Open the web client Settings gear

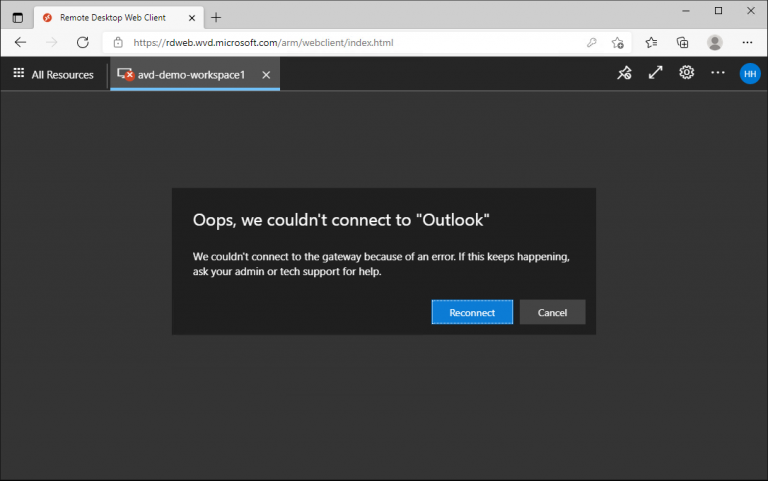point(687,73)
